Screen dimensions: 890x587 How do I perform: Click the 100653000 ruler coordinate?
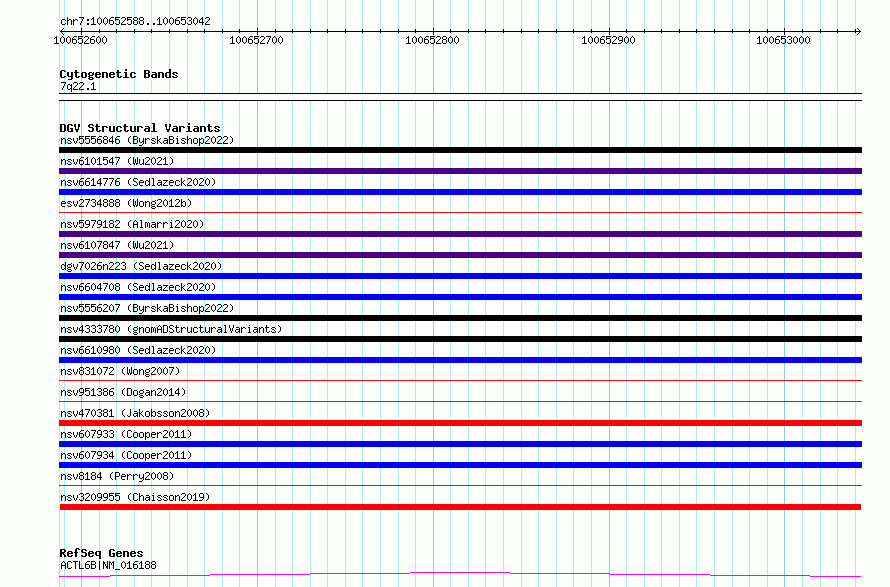point(783,40)
